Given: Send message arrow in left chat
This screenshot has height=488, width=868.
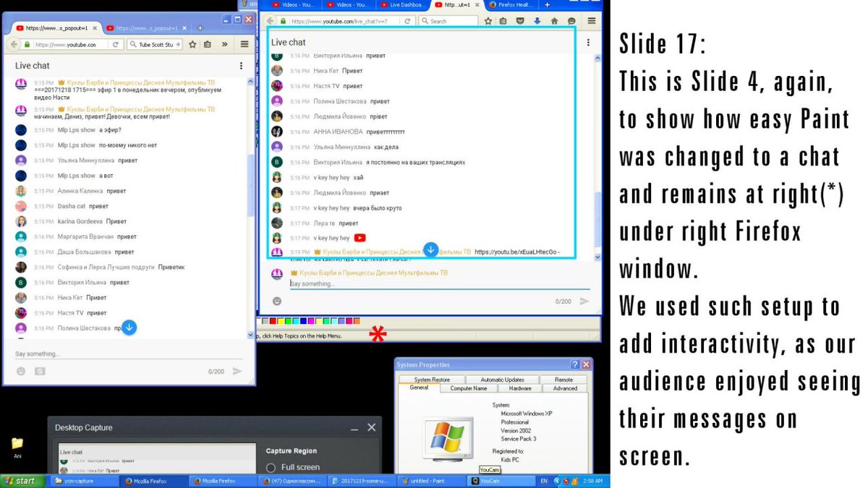Looking at the screenshot, I should (x=237, y=371).
